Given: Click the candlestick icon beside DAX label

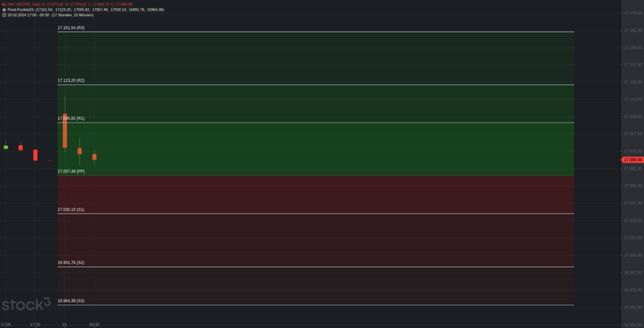Looking at the screenshot, I should click(4, 4).
